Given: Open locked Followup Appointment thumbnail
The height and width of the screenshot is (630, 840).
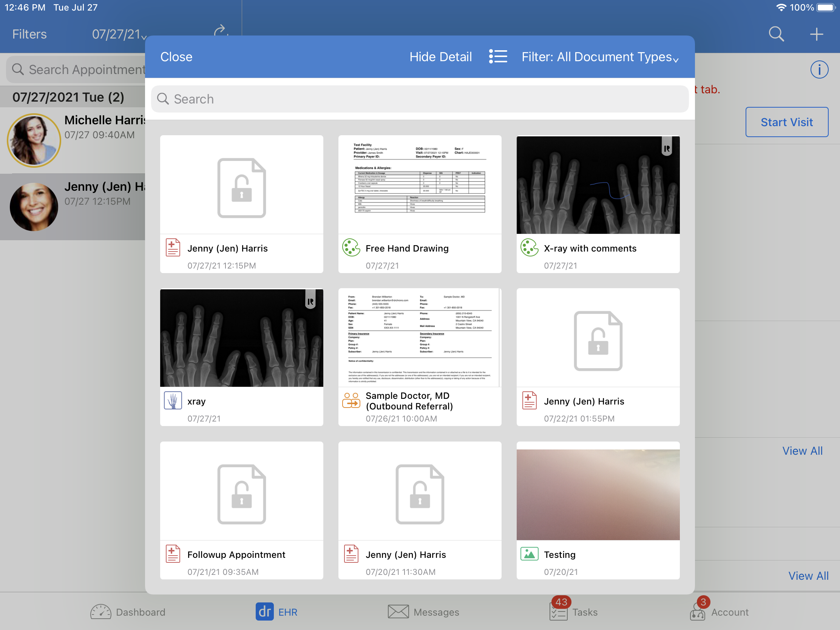Looking at the screenshot, I should [x=241, y=491].
